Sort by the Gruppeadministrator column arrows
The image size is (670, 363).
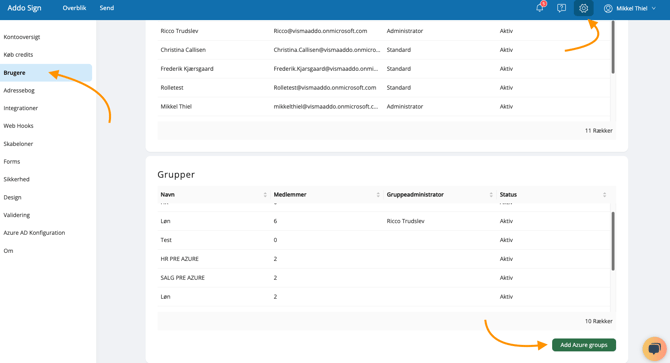(x=491, y=195)
